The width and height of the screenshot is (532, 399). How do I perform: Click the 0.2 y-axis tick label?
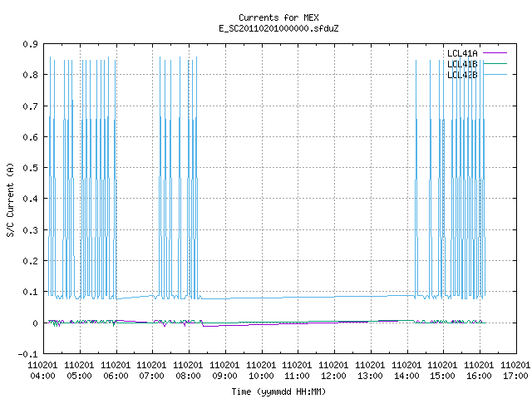30,261
